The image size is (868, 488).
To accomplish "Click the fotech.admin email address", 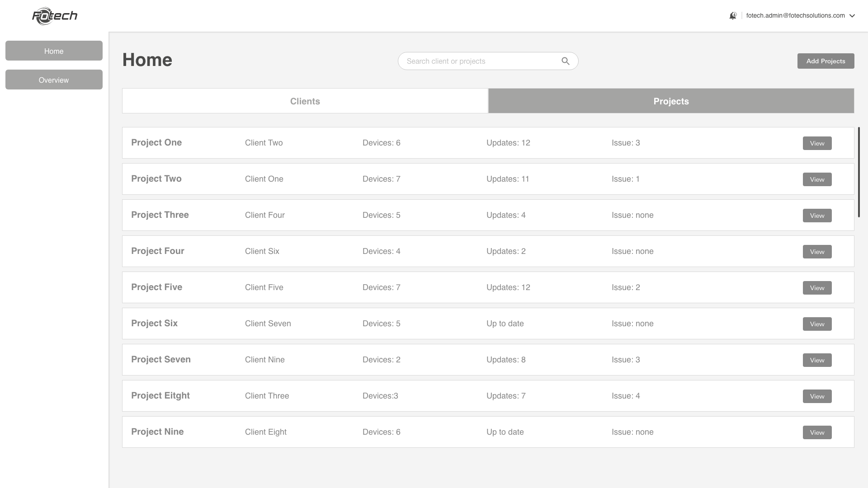I will click(x=795, y=16).
